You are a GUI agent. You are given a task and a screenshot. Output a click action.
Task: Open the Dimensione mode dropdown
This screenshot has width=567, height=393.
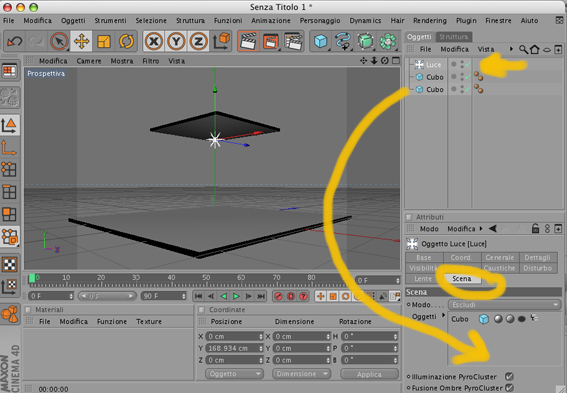[301, 373]
